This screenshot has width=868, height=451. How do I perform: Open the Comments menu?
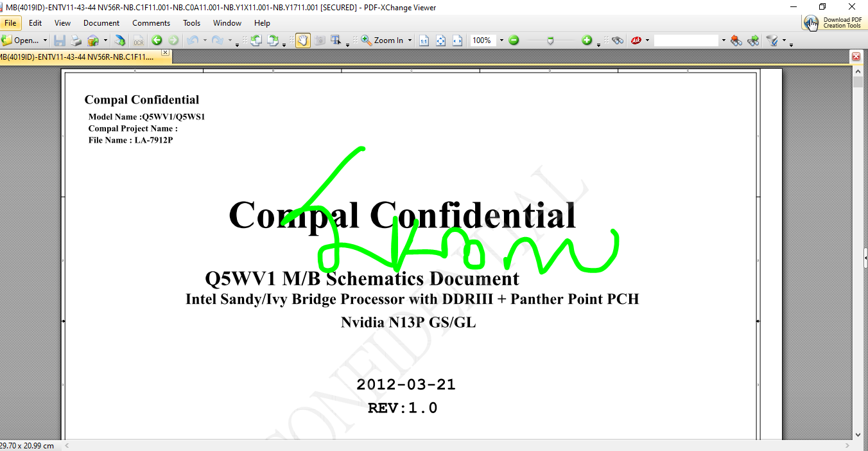(x=152, y=23)
